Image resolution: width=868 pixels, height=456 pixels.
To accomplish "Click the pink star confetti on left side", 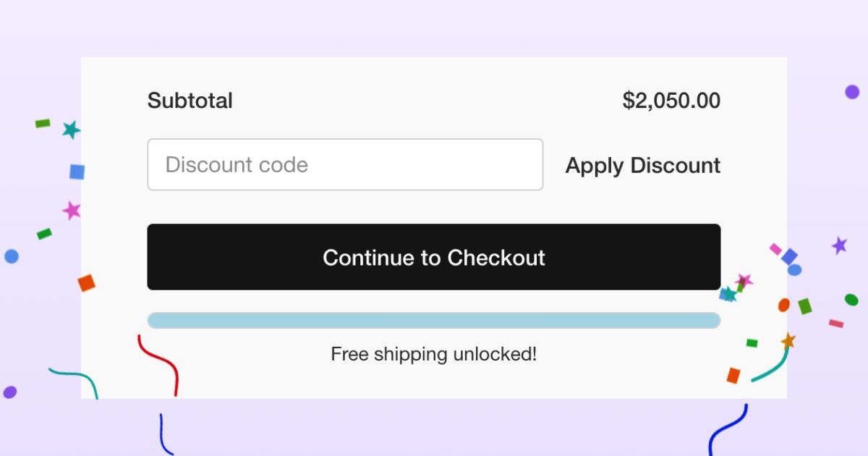I will click(x=71, y=211).
